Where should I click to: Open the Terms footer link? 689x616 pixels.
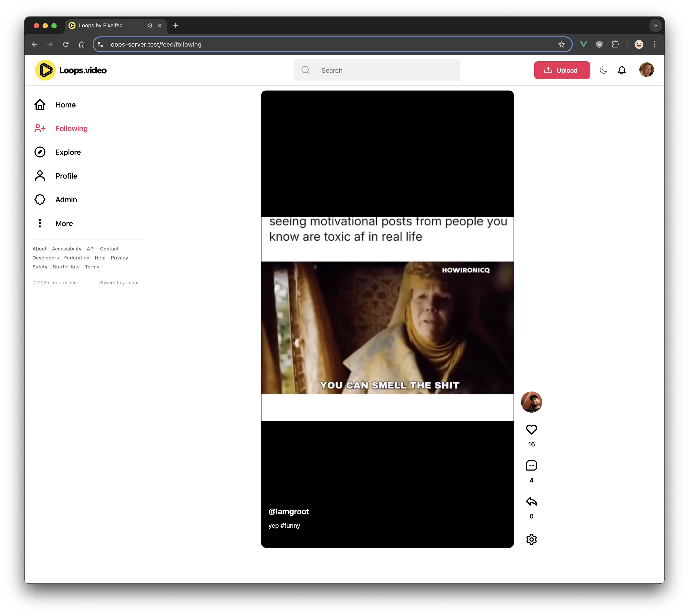point(92,267)
